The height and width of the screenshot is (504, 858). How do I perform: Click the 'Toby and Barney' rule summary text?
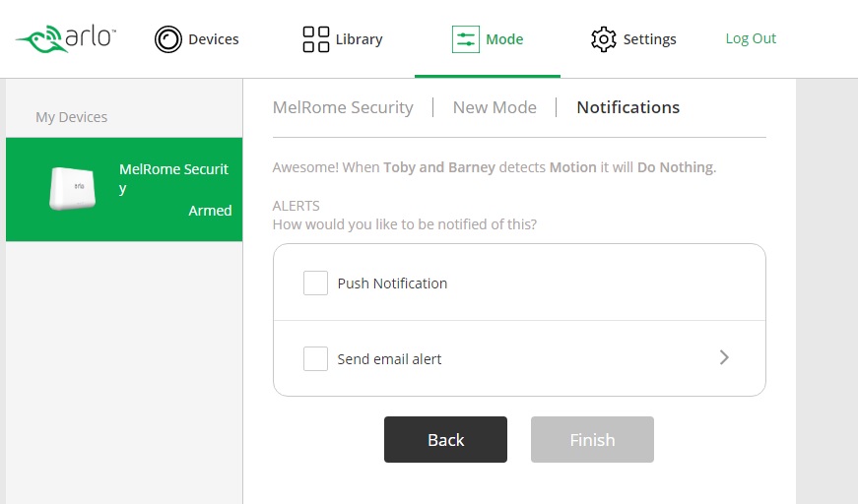coord(495,167)
